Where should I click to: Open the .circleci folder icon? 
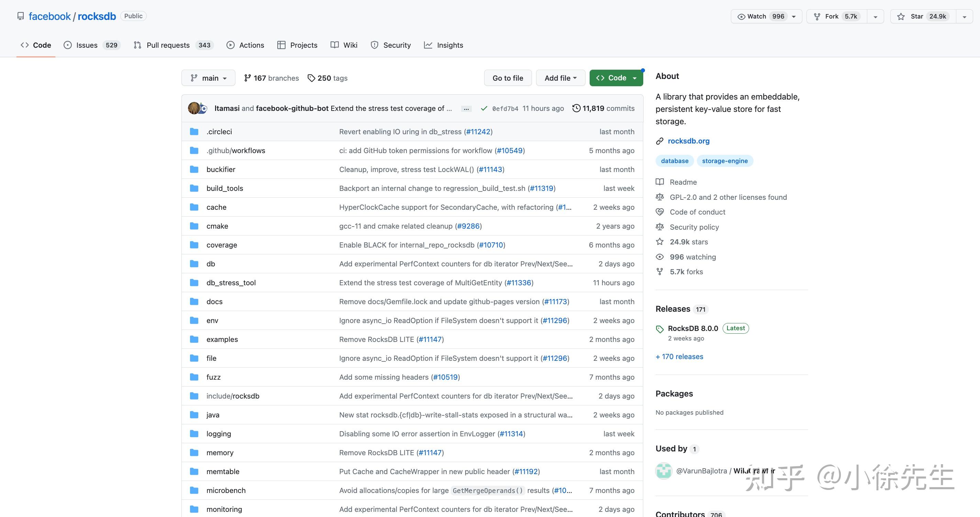point(194,131)
